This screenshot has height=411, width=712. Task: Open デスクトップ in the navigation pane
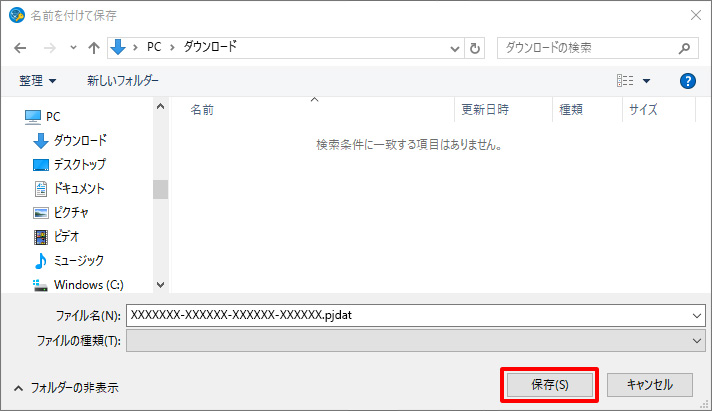[69, 164]
